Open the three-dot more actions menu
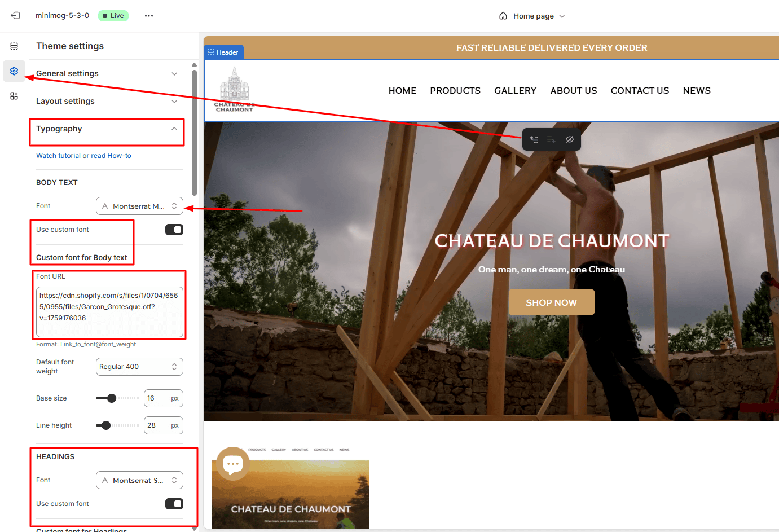 coord(149,16)
